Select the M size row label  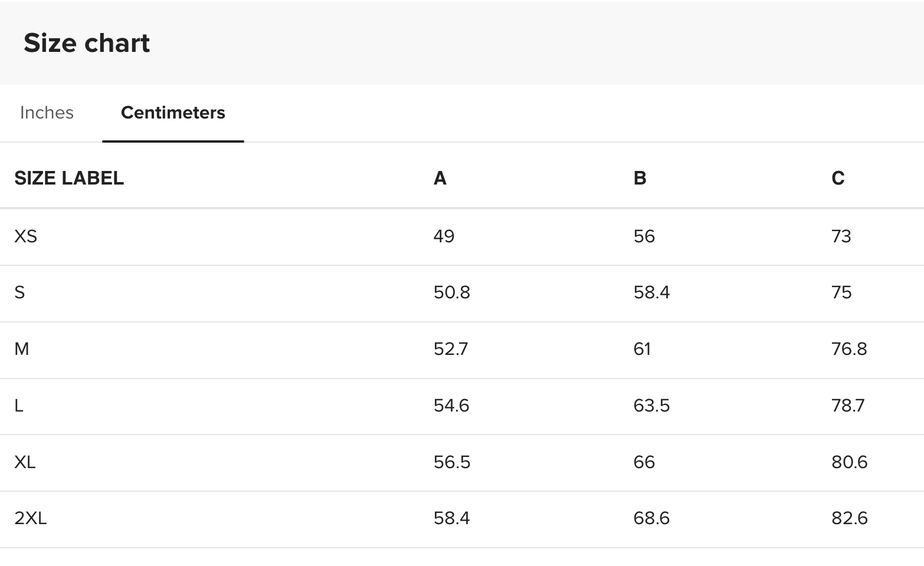tap(22, 349)
